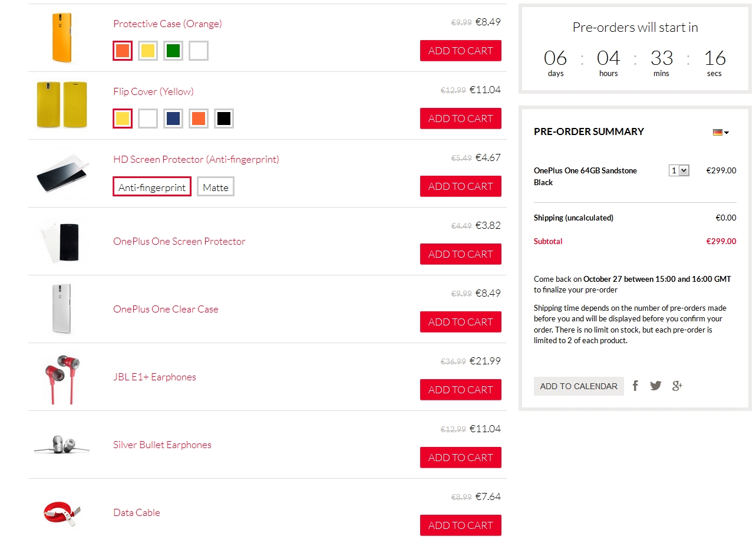Open HD Screen Protector (Anti-fingerprint) link
The height and width of the screenshot is (546, 756).
tap(196, 159)
